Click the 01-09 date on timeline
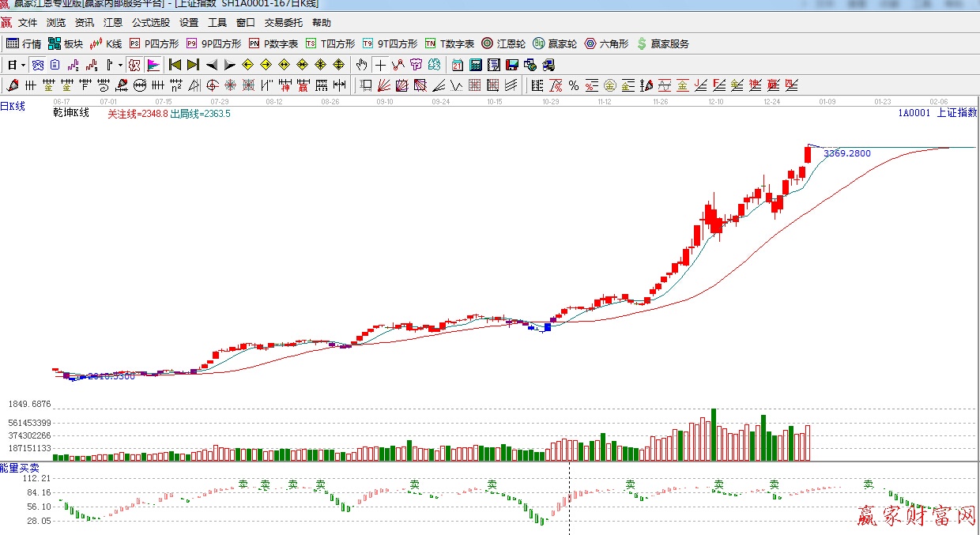This screenshot has height=535, width=980. click(x=827, y=102)
